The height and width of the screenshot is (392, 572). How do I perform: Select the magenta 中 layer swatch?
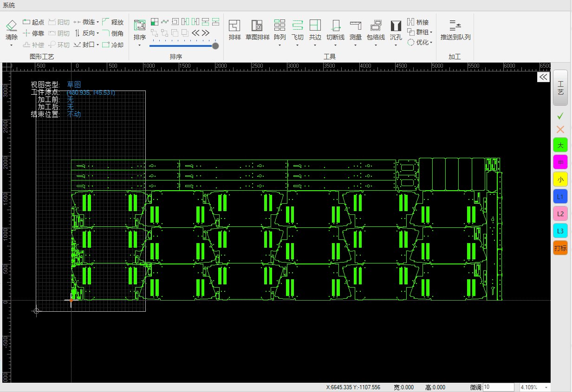point(560,162)
